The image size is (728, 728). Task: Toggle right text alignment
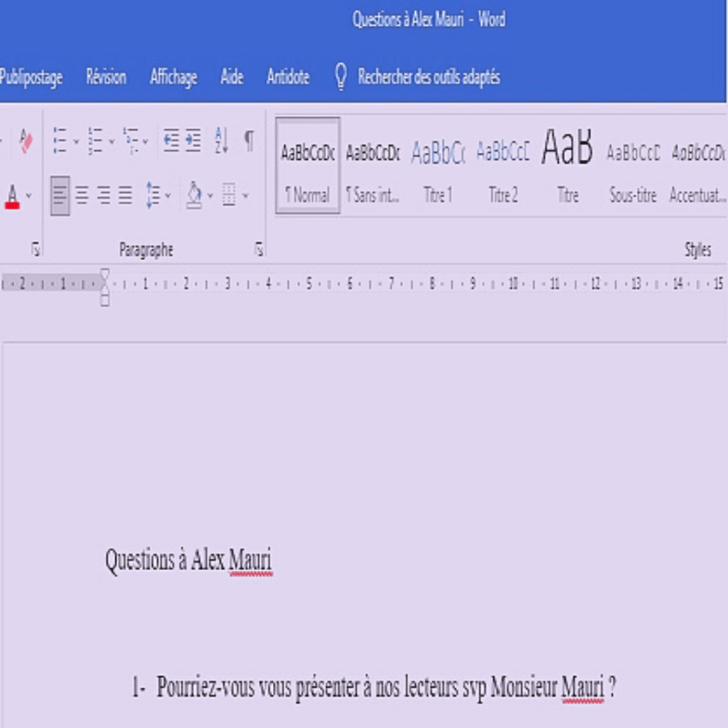(105, 195)
